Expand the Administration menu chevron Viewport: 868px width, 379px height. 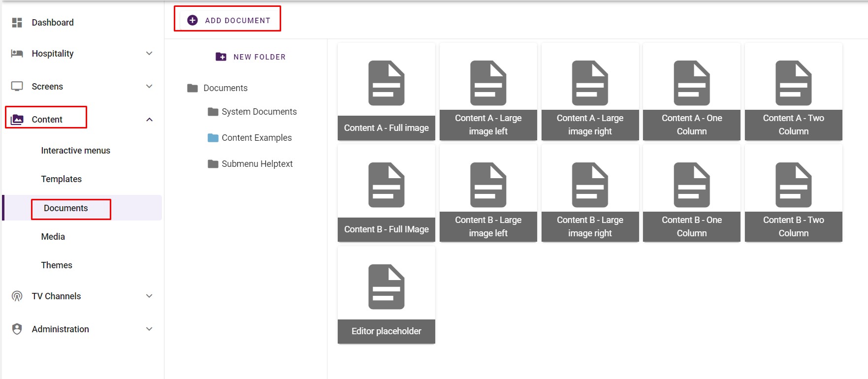click(x=149, y=329)
